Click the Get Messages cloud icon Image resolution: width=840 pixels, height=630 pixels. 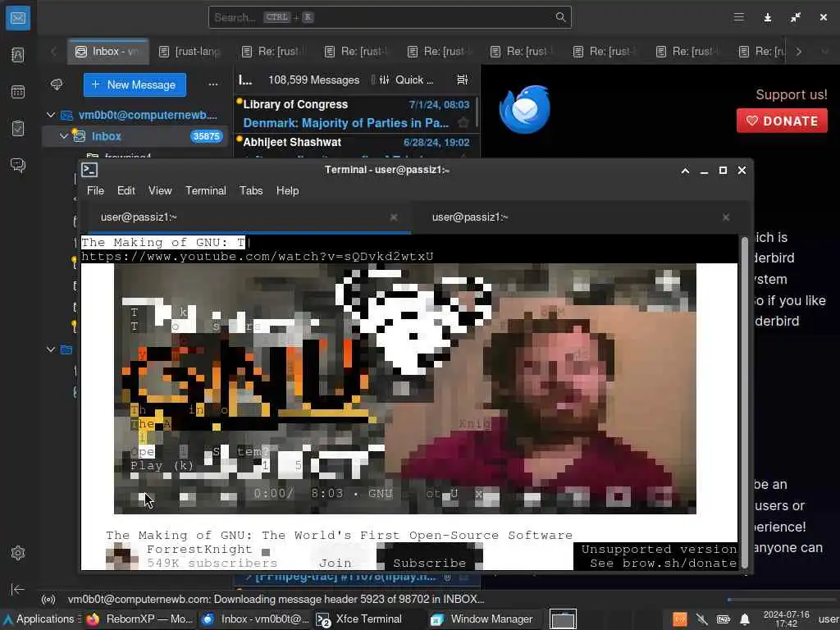point(57,84)
